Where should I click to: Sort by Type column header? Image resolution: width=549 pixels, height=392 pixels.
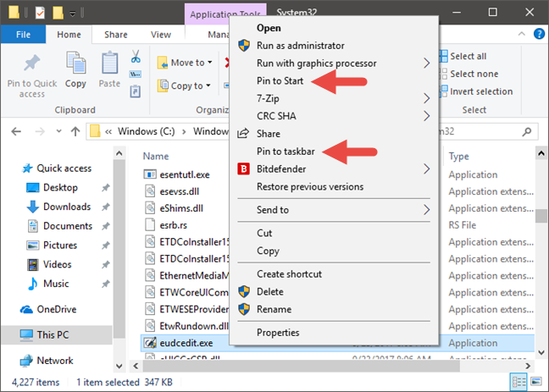point(458,156)
